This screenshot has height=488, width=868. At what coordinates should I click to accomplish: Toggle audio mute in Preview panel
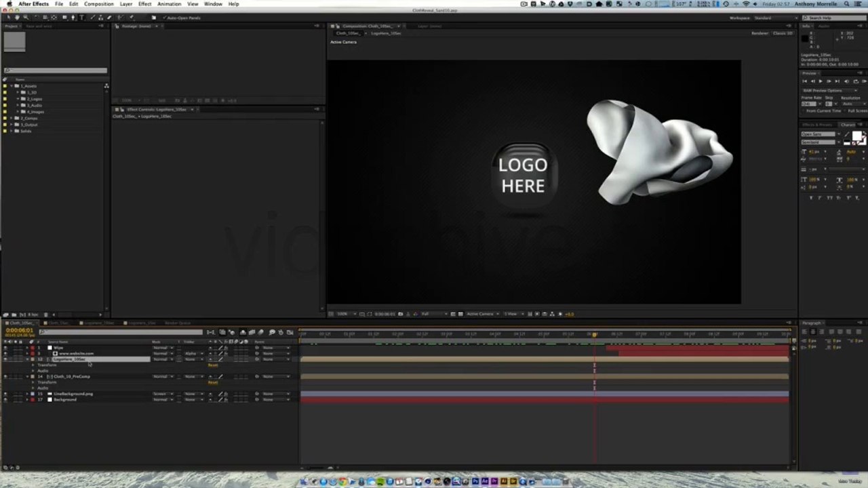pyautogui.click(x=847, y=81)
